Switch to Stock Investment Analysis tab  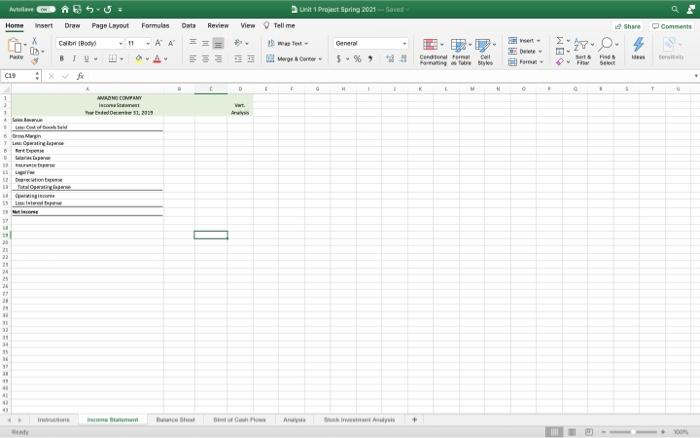(x=359, y=420)
